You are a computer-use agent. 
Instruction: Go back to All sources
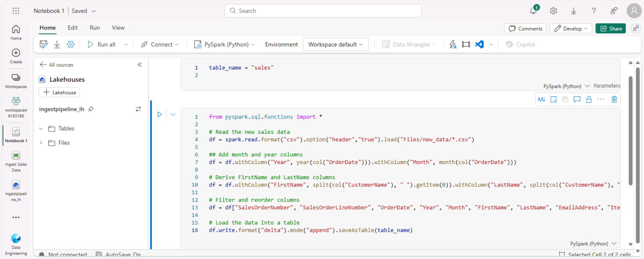[x=57, y=64]
